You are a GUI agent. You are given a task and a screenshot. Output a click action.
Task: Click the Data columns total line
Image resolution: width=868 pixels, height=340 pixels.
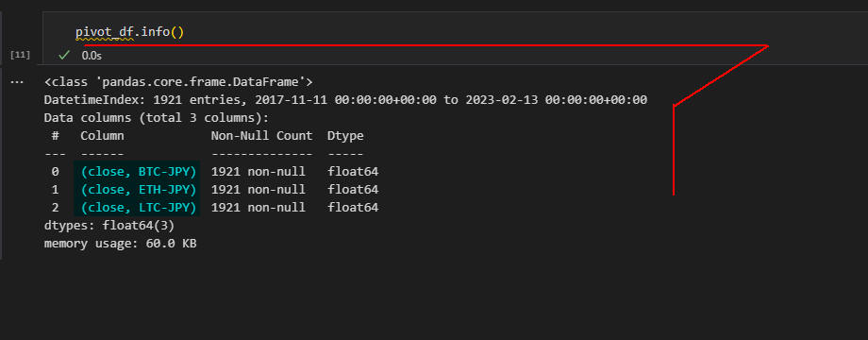click(156, 118)
